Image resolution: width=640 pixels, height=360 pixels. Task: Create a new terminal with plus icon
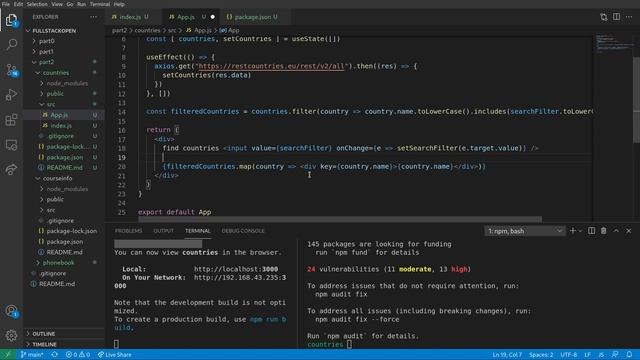pyautogui.click(x=573, y=231)
